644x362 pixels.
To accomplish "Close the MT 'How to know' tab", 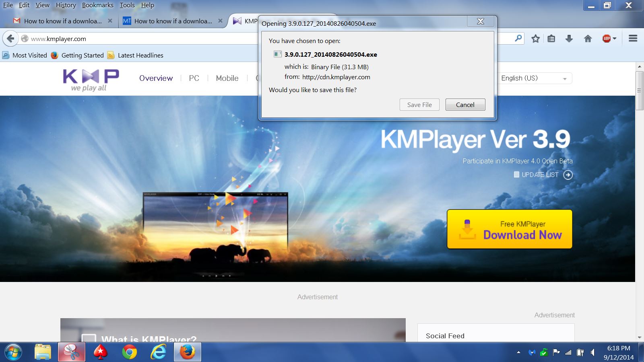I will tap(220, 21).
